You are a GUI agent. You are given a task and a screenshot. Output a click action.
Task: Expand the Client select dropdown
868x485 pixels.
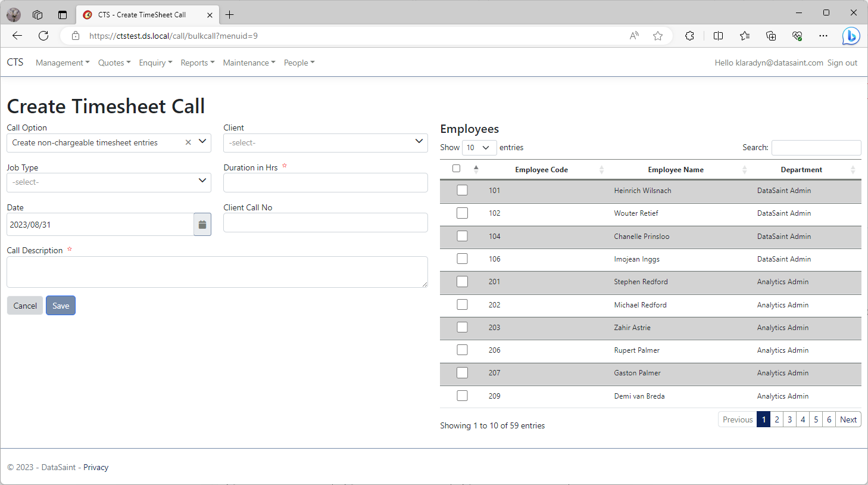[x=326, y=142]
